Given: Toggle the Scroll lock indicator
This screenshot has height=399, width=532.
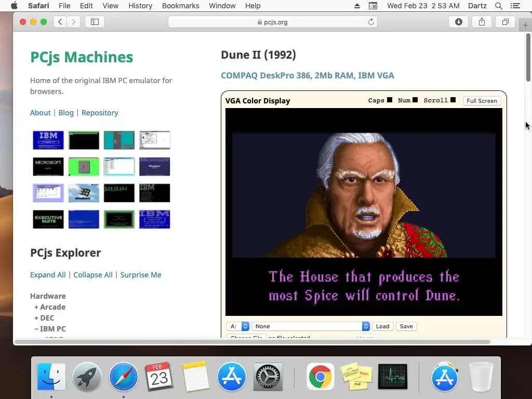Looking at the screenshot, I should tap(453, 100).
